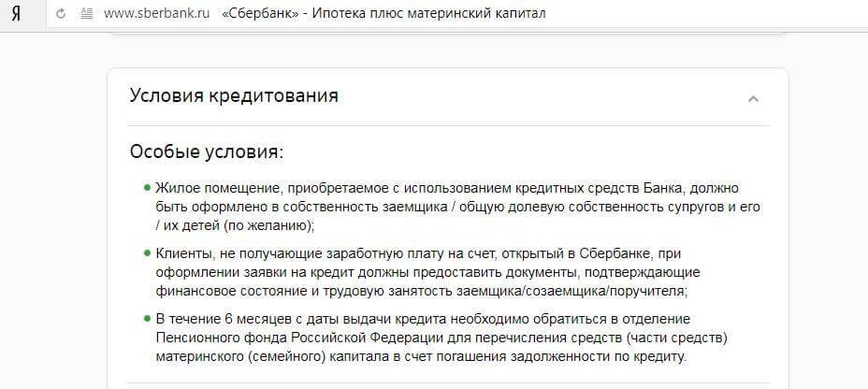Click green bullet before "Жилое помещение"
This screenshot has width=868, height=389.
click(147, 188)
